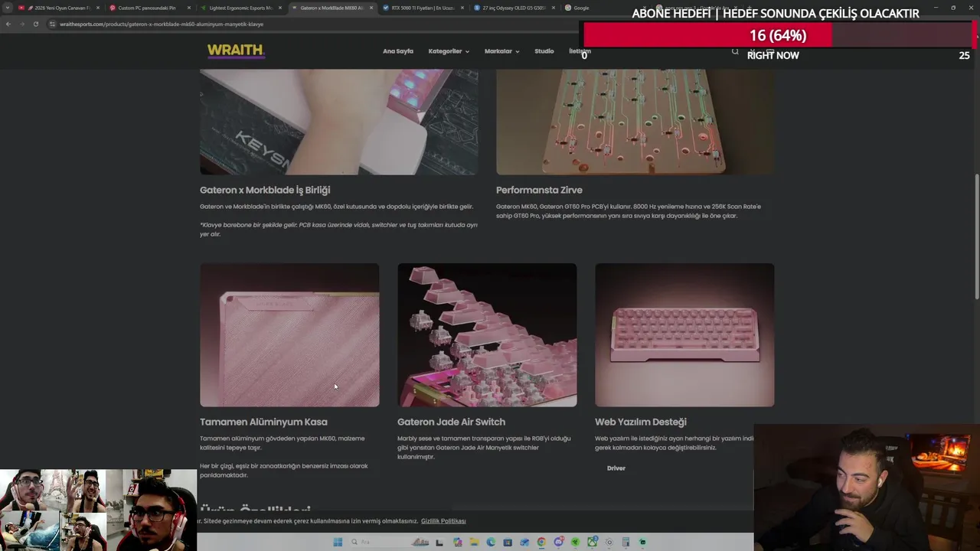
Task: Open Google Chrome from the taskbar
Action: 541,542
